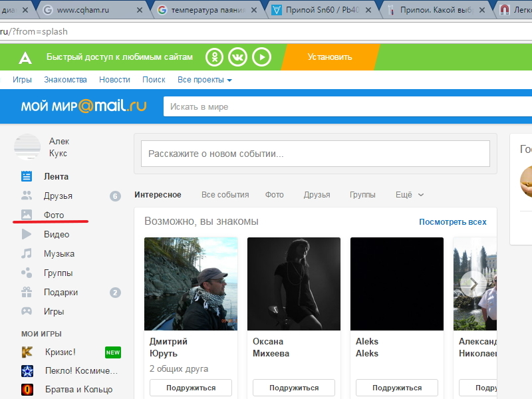
Task: Close the Припой Sn60 / Pb40 browser tab
Action: point(368,10)
